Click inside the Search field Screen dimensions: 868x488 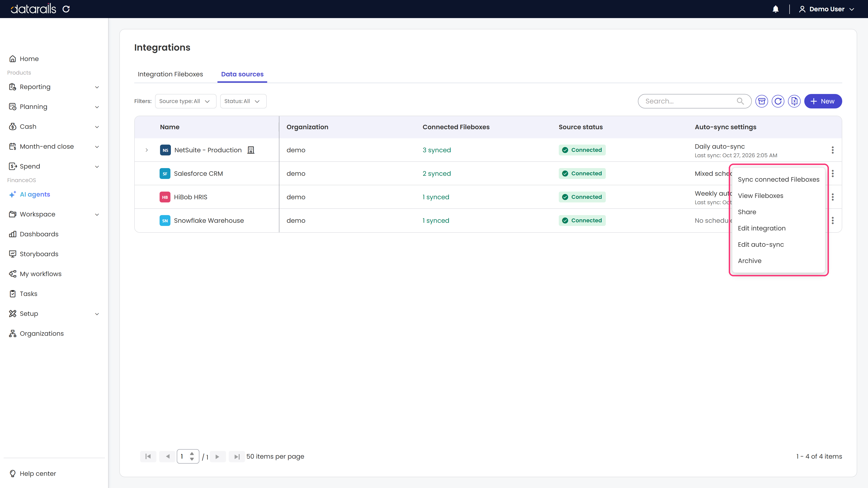[x=694, y=101]
